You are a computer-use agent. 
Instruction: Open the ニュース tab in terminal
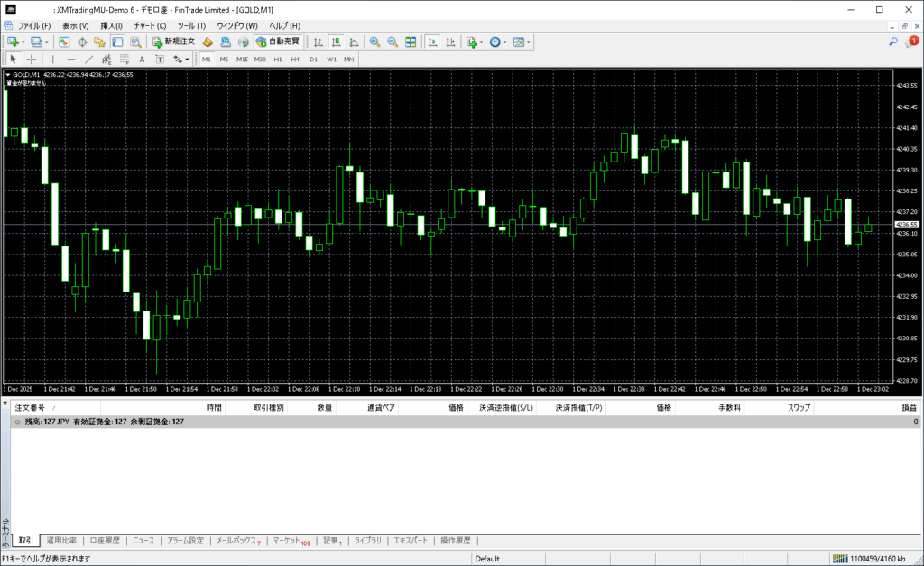click(144, 541)
